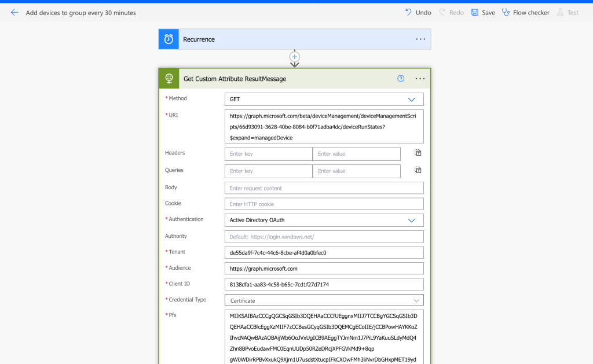Click the back arrow beside flow title

(14, 12)
